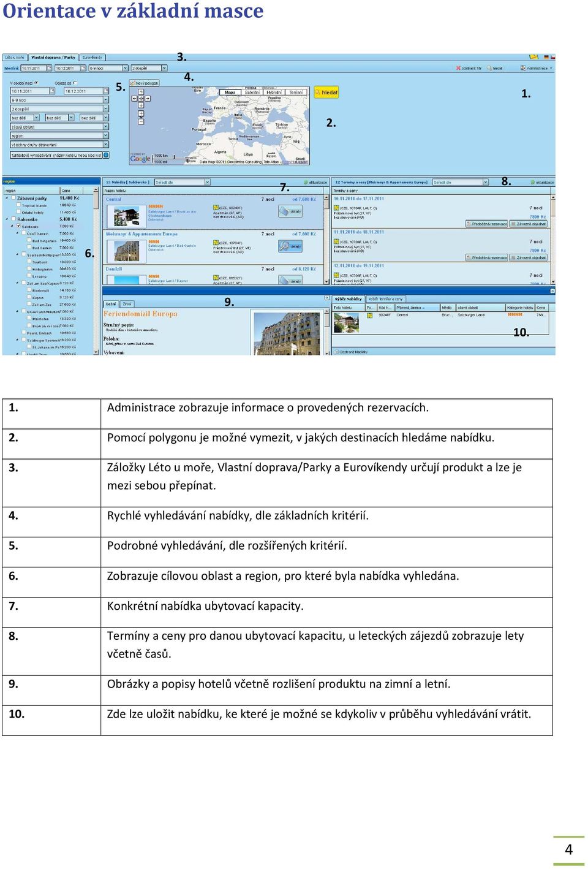Pan the map right with arrow

(x=148, y=98)
